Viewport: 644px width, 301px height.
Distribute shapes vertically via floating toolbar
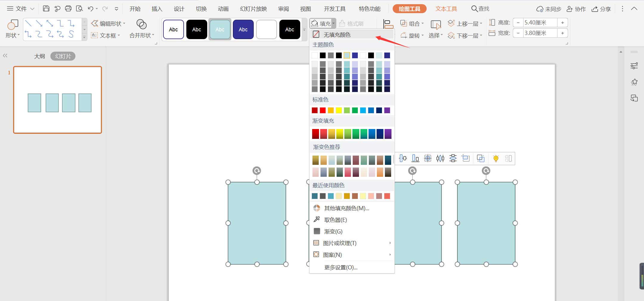coord(453,158)
